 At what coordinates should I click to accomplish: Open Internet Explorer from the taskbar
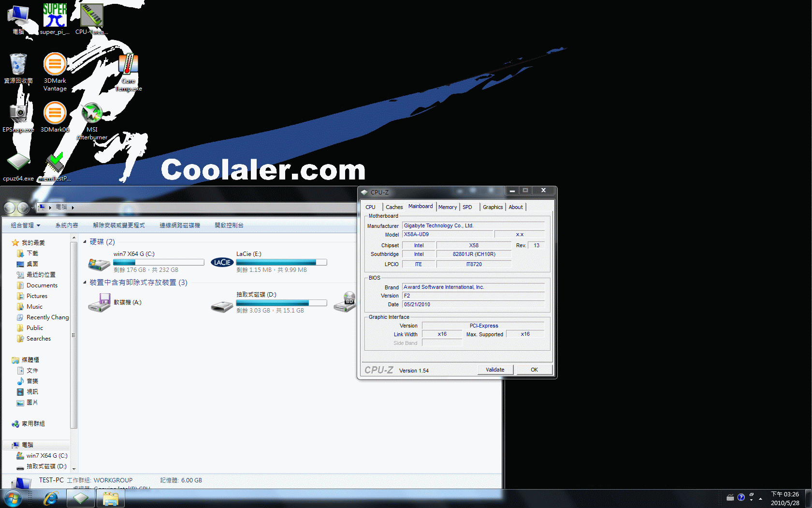click(51, 498)
